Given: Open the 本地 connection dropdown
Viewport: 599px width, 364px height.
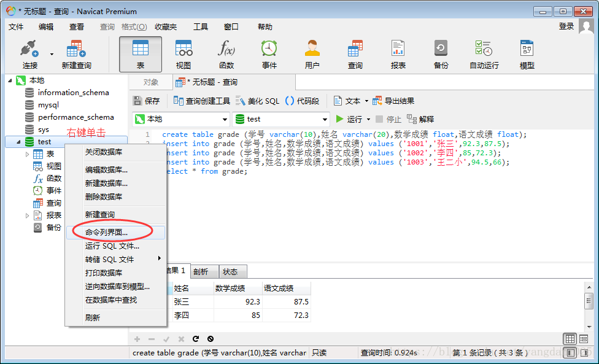Looking at the screenshot, I should (x=223, y=119).
